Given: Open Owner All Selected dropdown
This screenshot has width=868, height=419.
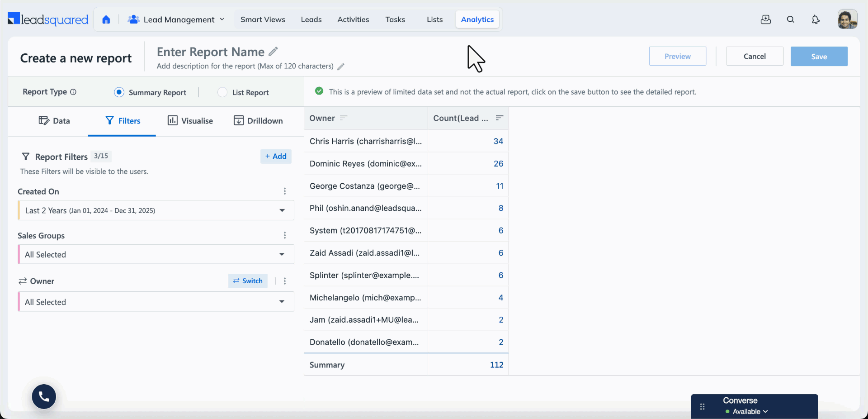Looking at the screenshot, I should coord(156,302).
